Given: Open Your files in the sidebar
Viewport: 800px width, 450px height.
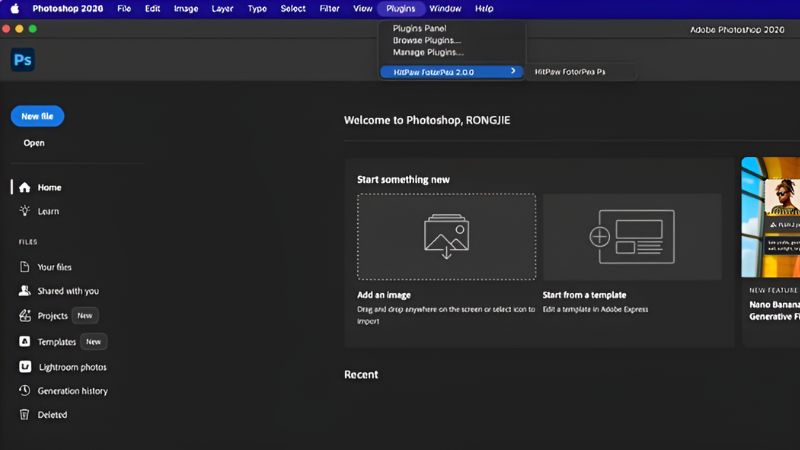Looking at the screenshot, I should tap(55, 267).
